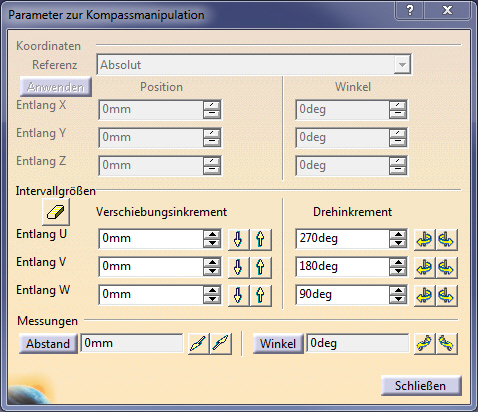The height and width of the screenshot is (412, 478).
Task: Click the Winkel measurement button
Action: point(278,344)
